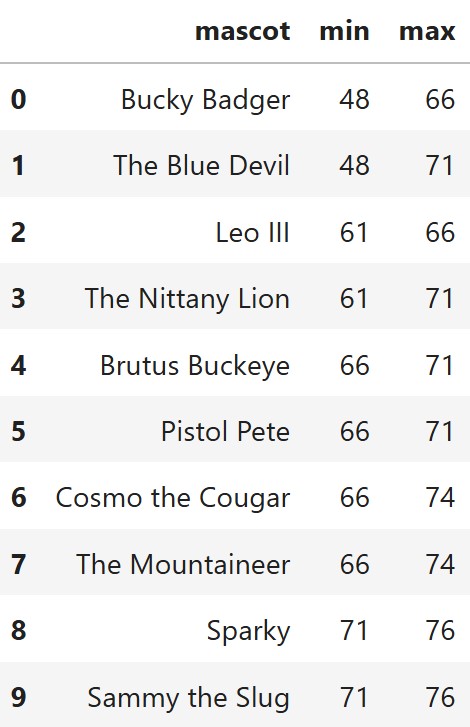Click max value 76 in Sparky row
Image resolution: width=470 pixels, height=727 pixels.
coord(440,631)
